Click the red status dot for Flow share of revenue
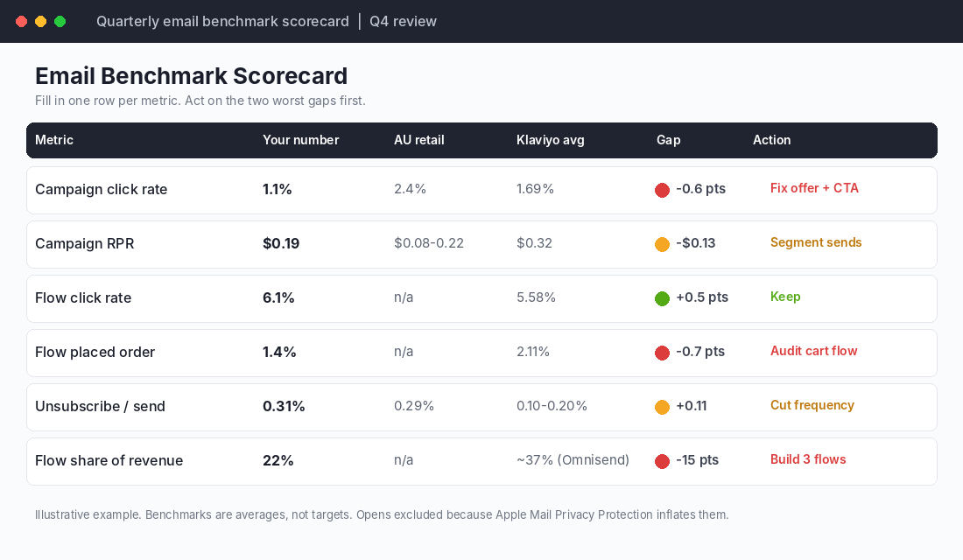This screenshot has height=560, width=963. [x=662, y=462]
